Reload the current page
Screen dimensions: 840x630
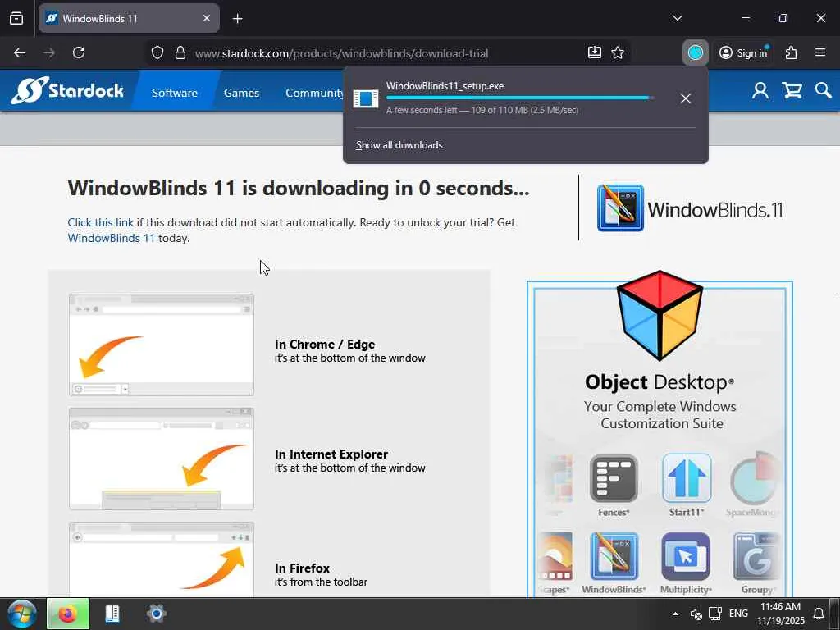(x=79, y=52)
